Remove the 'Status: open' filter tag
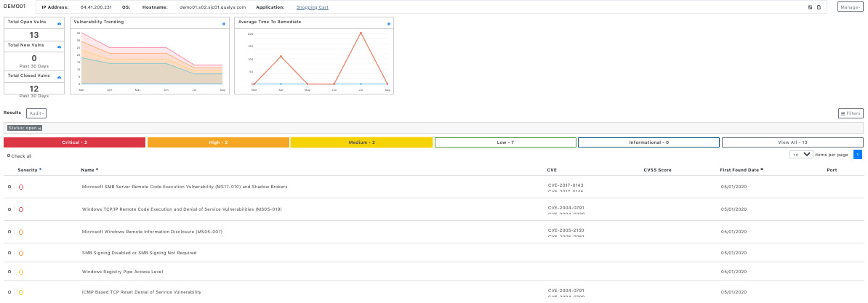This screenshot has height=303, width=868. [40, 128]
